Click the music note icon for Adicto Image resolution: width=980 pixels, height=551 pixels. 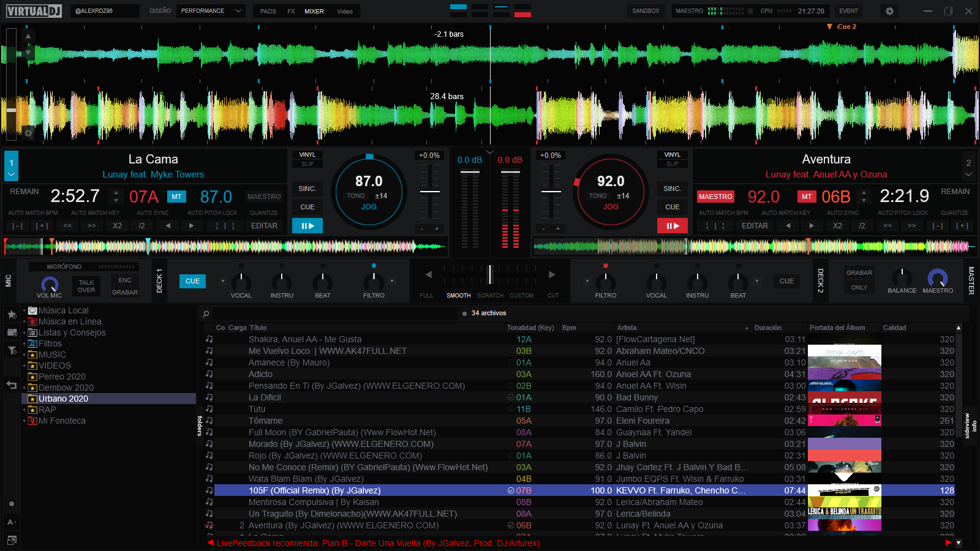(209, 374)
